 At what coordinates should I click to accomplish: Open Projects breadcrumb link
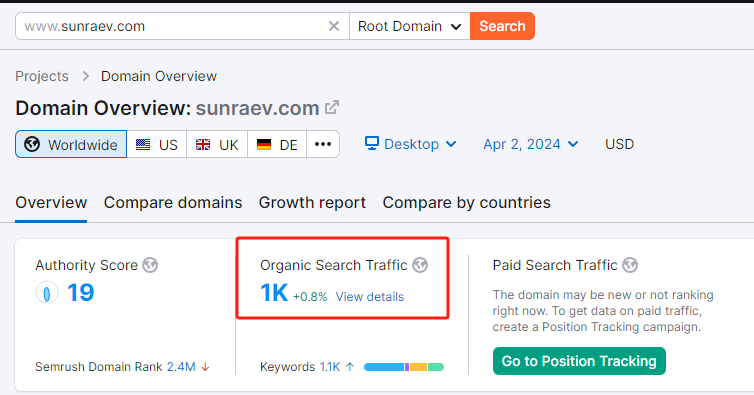[x=42, y=76]
